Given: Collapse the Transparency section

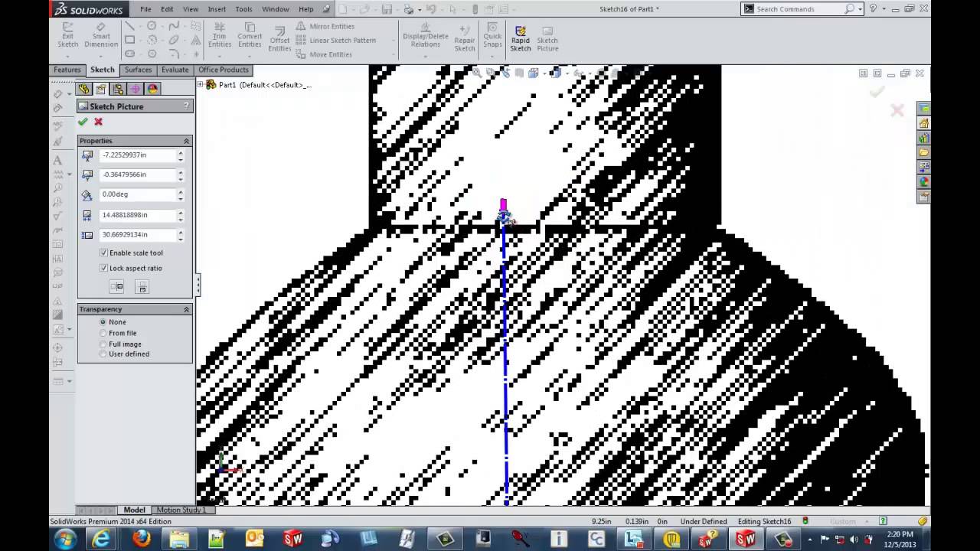Looking at the screenshot, I should pyautogui.click(x=186, y=309).
